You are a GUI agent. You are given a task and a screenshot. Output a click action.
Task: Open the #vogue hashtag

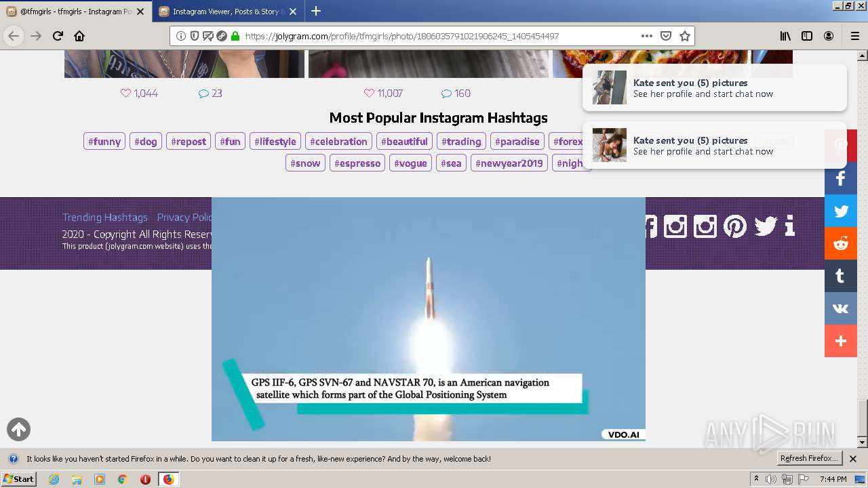pyautogui.click(x=411, y=163)
